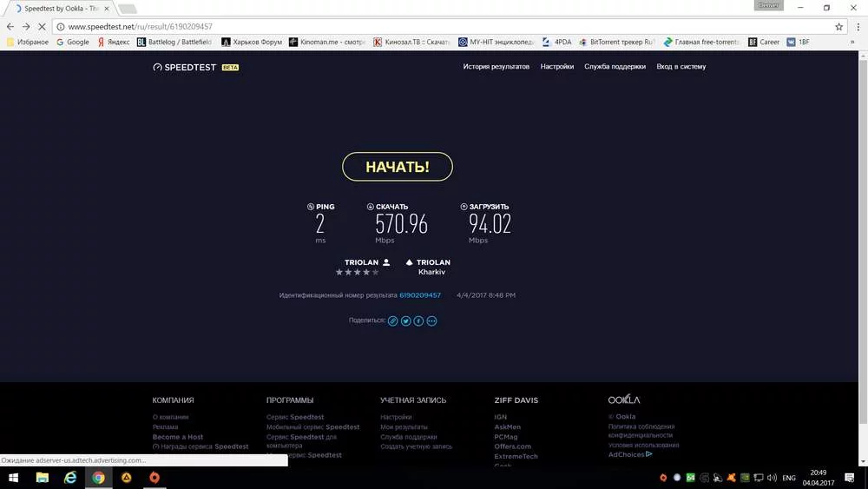The image size is (868, 489).
Task: Click the TRIOLAN Kharkiv server icon
Action: click(x=409, y=262)
